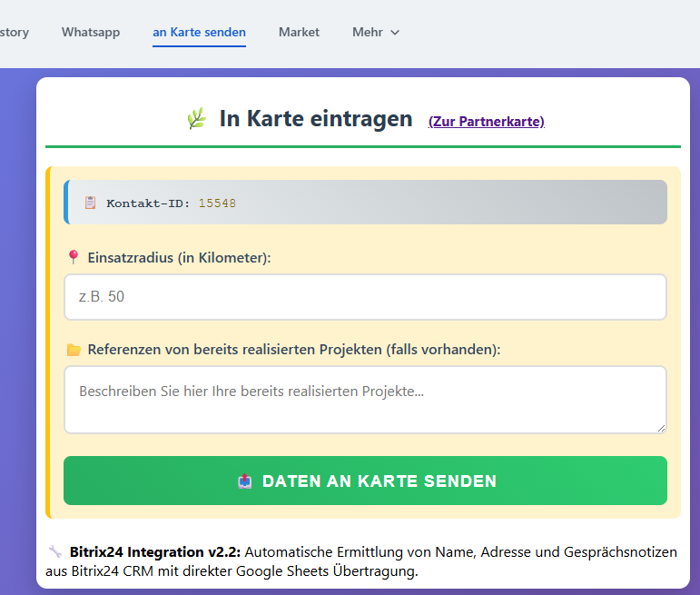Click the inbox icon on the send button
Viewport: 700px width, 595px height.
(x=244, y=481)
